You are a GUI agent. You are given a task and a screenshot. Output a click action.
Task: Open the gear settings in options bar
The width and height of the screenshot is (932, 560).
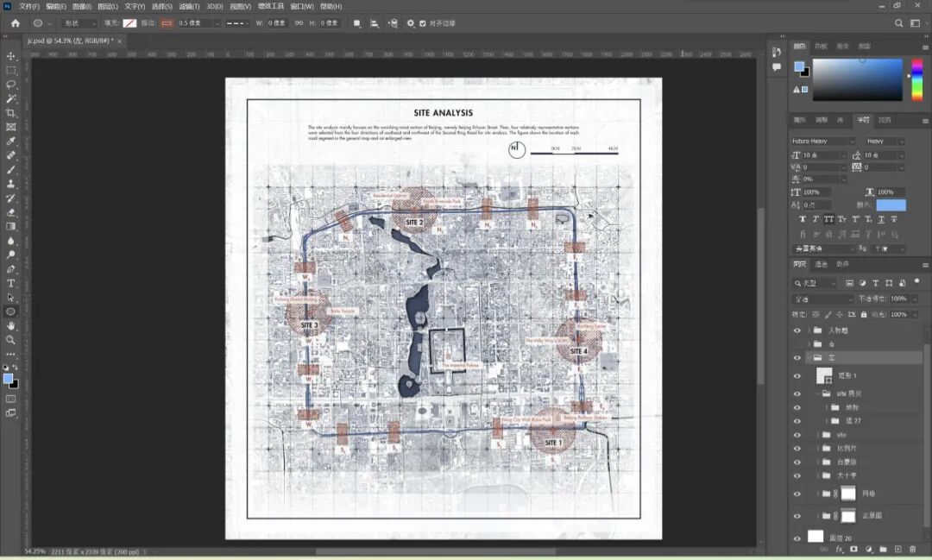pyautogui.click(x=411, y=23)
